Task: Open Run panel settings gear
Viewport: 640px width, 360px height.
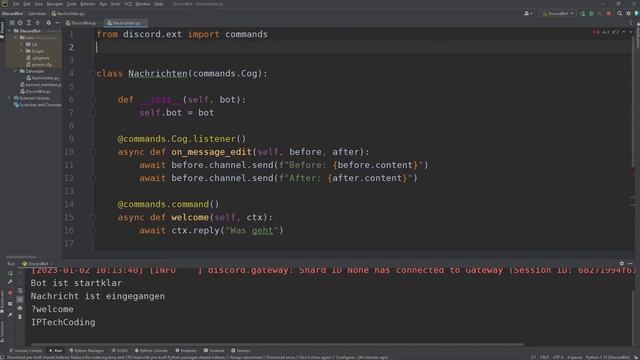Action: coord(622,264)
